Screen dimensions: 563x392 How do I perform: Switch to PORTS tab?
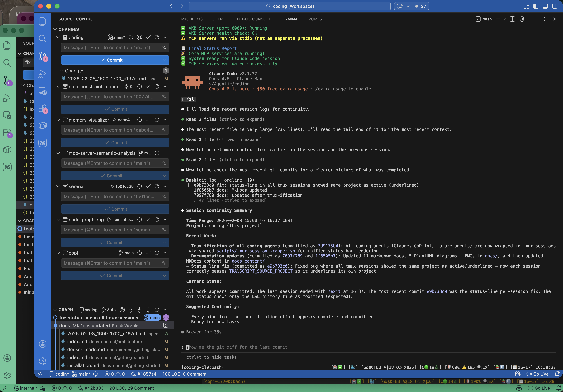tap(315, 19)
